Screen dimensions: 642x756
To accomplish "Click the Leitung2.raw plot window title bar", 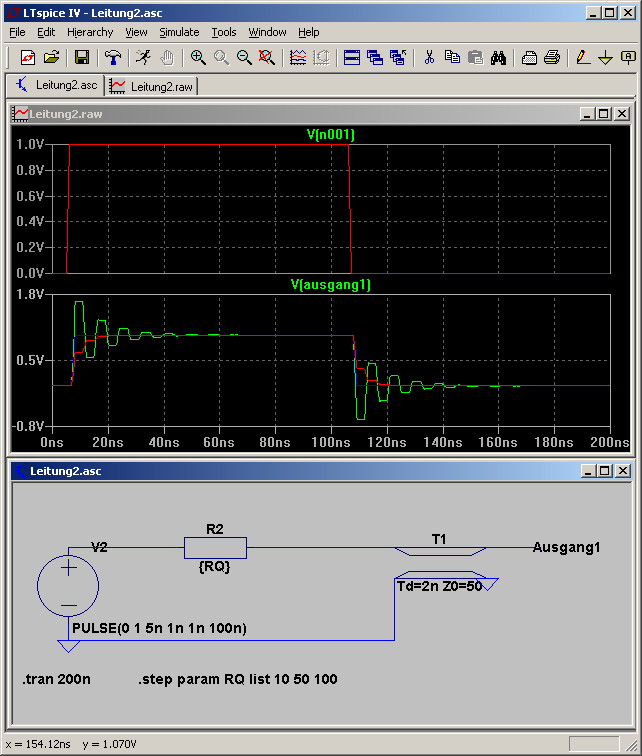I will click(x=321, y=114).
